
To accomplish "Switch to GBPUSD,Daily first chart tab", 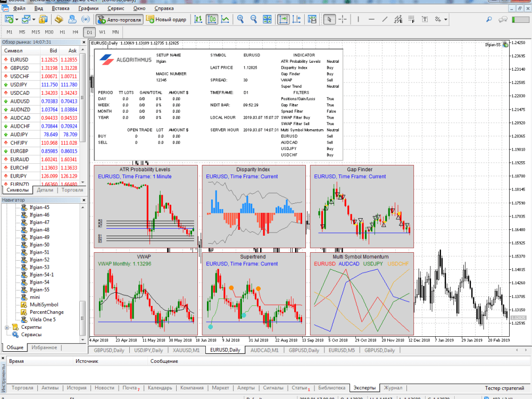I will (x=109, y=350).
